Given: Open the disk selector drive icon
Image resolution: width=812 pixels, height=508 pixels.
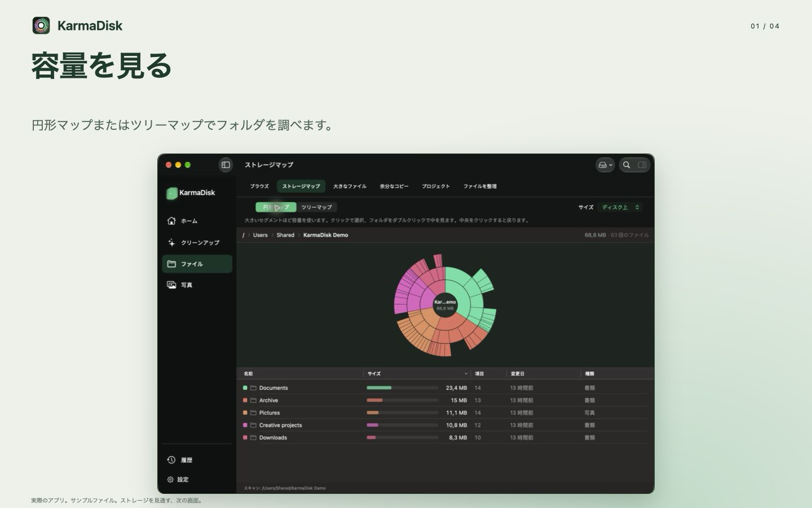Looking at the screenshot, I should click(605, 165).
